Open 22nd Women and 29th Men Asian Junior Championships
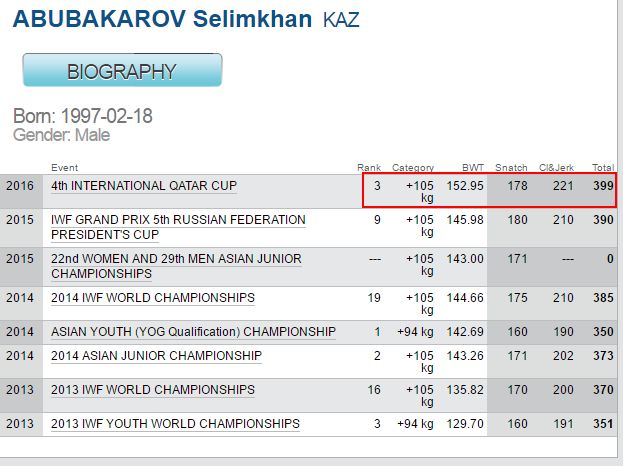Viewport: 623px width, 466px height. 175,266
